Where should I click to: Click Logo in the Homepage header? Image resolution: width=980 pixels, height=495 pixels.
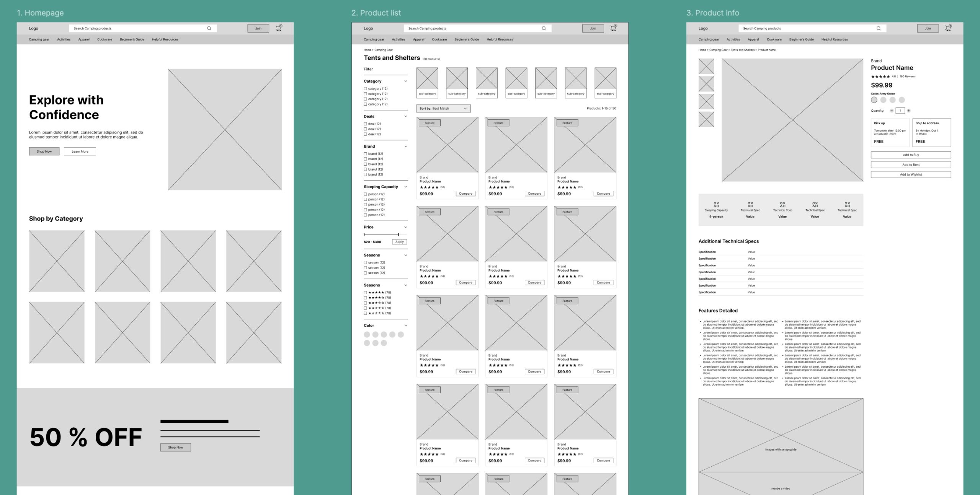34,28
